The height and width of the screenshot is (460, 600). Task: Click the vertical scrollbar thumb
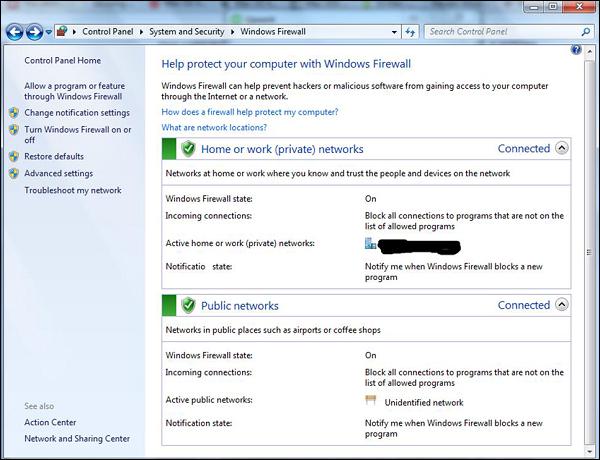point(589,252)
